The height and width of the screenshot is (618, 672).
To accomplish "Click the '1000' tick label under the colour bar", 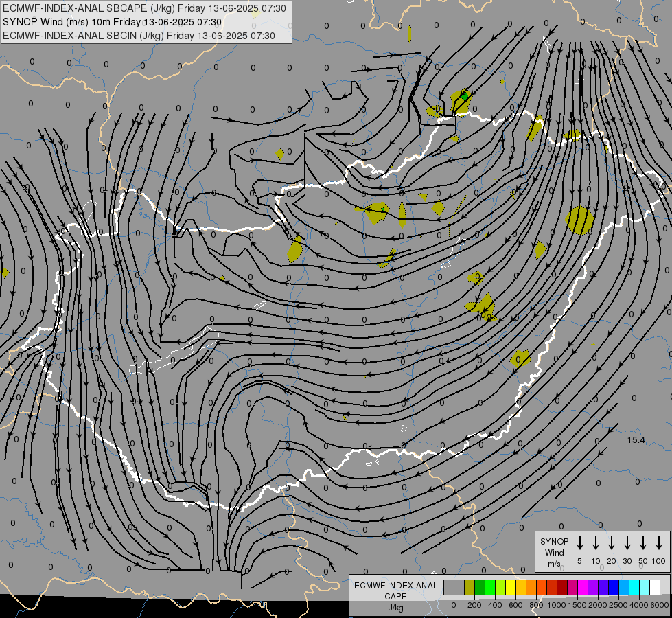I will [557, 605].
